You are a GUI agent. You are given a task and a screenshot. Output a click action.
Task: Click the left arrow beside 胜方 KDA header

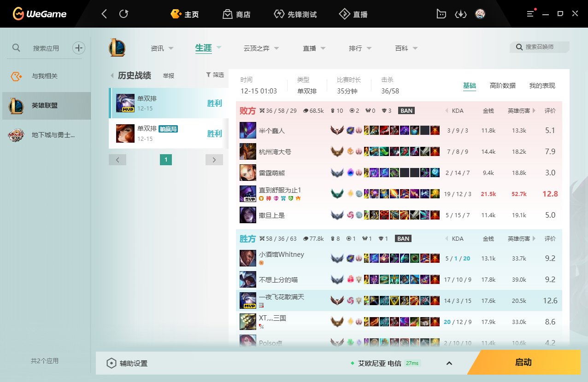tap(447, 239)
